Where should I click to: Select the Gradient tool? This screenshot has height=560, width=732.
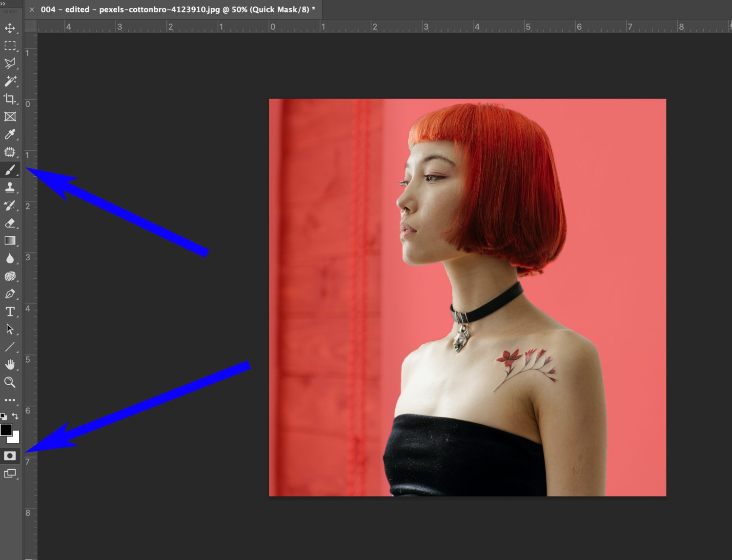coord(10,241)
